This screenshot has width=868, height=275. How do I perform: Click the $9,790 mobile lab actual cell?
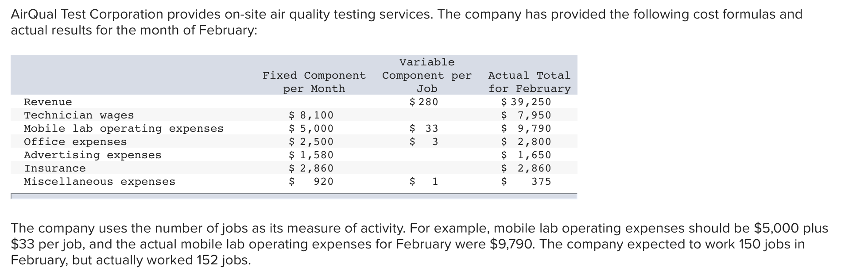tap(526, 129)
